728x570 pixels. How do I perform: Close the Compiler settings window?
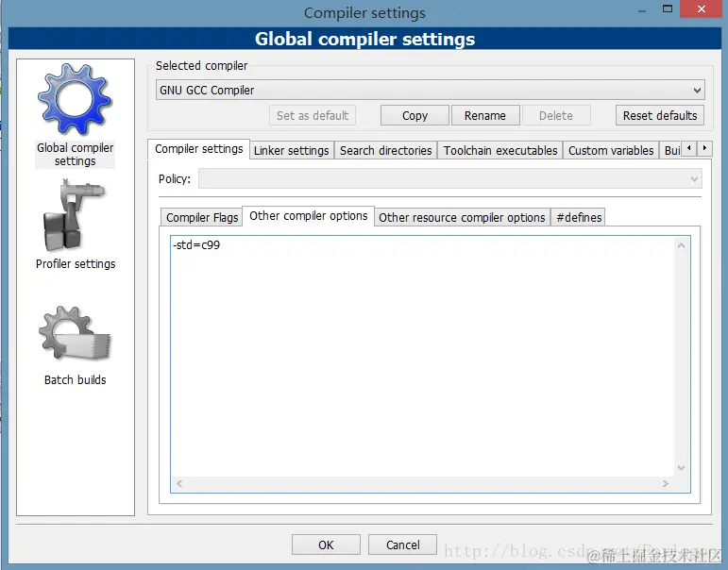tap(701, 8)
